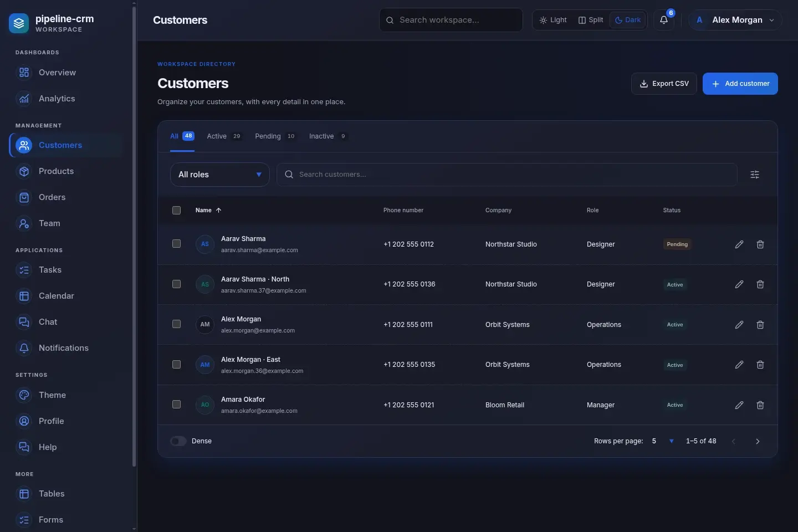Screen dimensions: 798x532
Task: Click the Search workspace field
Action: [451, 20]
